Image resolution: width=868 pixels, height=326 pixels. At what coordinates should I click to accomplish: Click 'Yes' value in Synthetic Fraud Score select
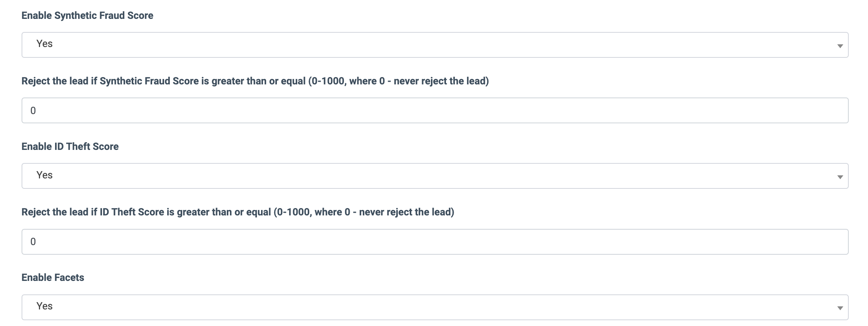point(45,44)
